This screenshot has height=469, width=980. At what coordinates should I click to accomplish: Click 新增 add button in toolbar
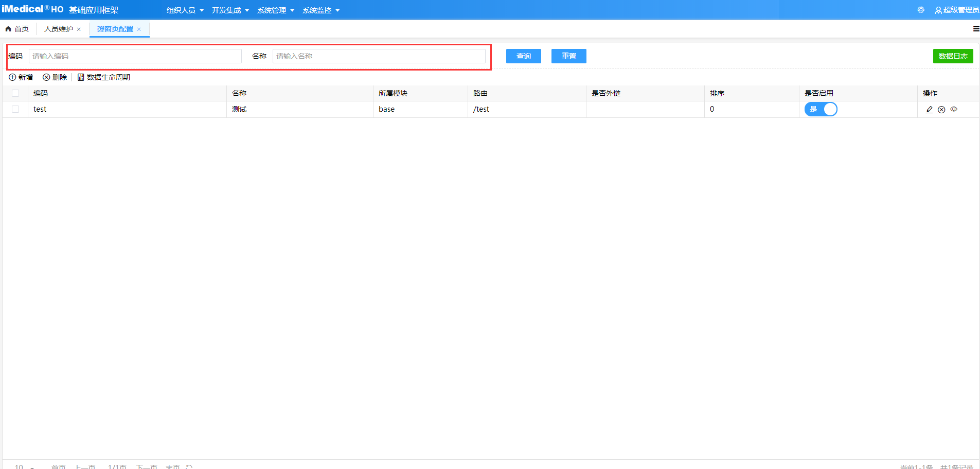[x=21, y=77]
